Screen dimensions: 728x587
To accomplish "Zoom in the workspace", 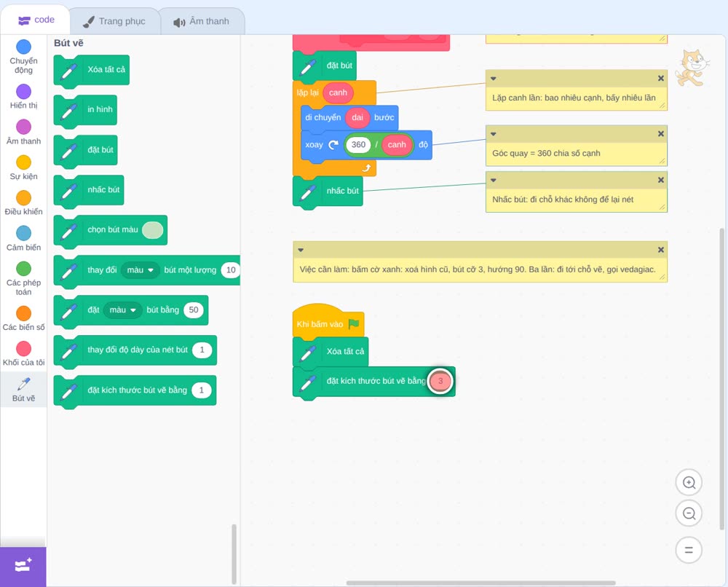I will 689,483.
